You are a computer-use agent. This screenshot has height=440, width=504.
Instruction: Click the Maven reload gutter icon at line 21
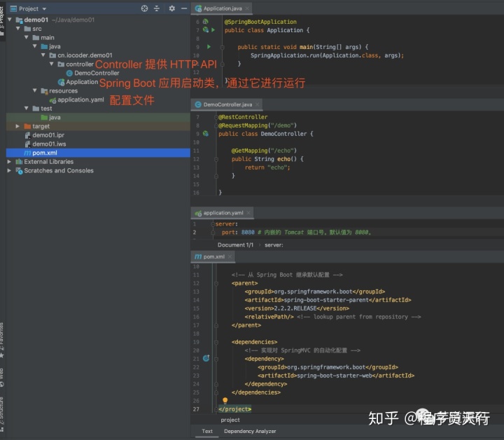(x=206, y=358)
